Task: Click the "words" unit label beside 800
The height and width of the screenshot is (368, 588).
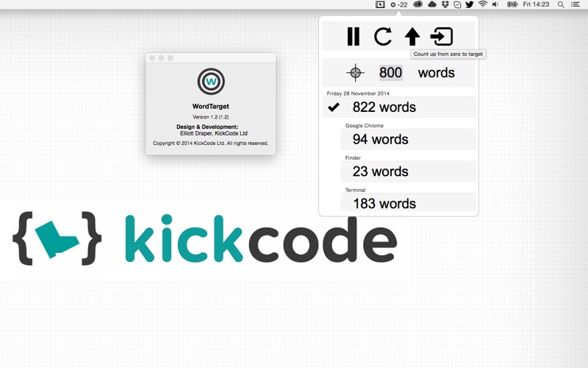Action: point(436,72)
